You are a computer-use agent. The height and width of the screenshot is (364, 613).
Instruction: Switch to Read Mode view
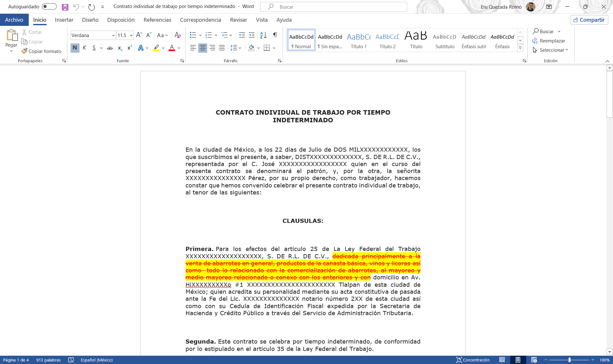[502, 360]
